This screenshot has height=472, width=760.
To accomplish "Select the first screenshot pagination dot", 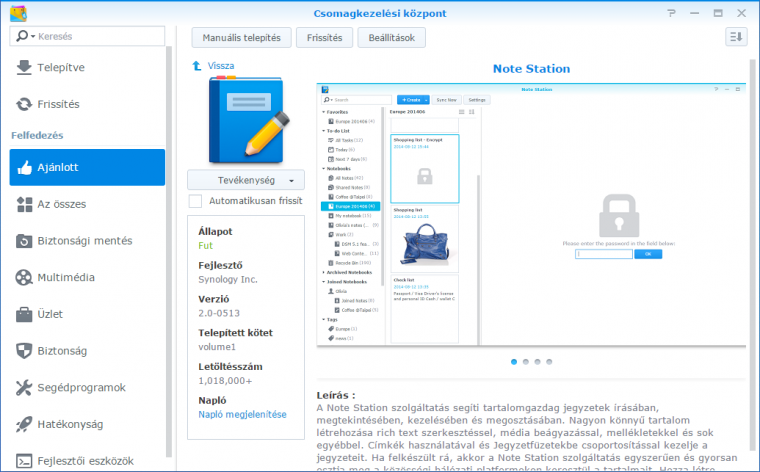I will (514, 362).
